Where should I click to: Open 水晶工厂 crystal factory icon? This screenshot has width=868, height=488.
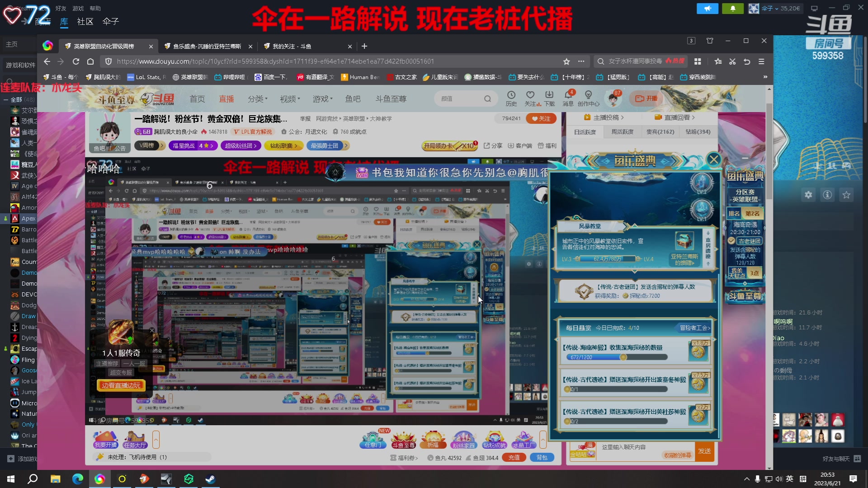pyautogui.click(x=524, y=439)
